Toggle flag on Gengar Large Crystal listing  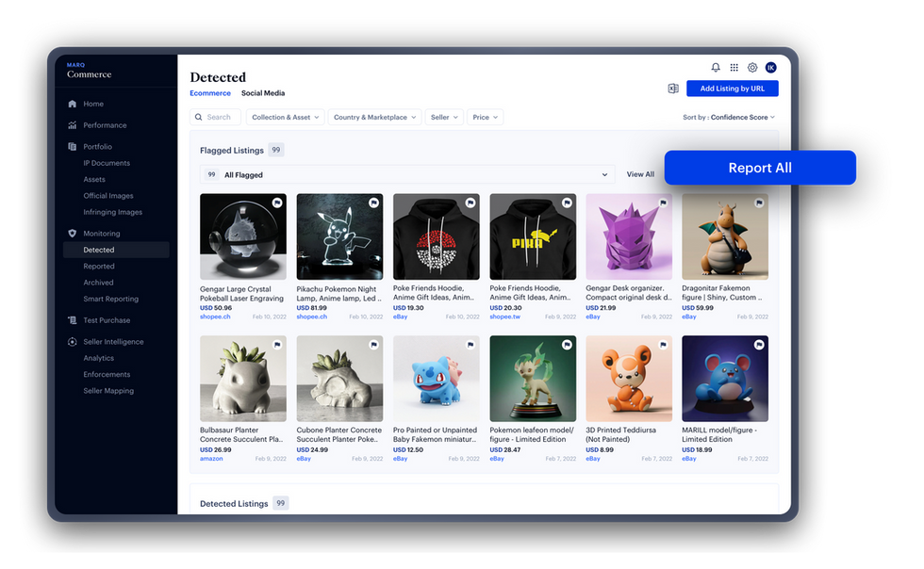[x=277, y=203]
